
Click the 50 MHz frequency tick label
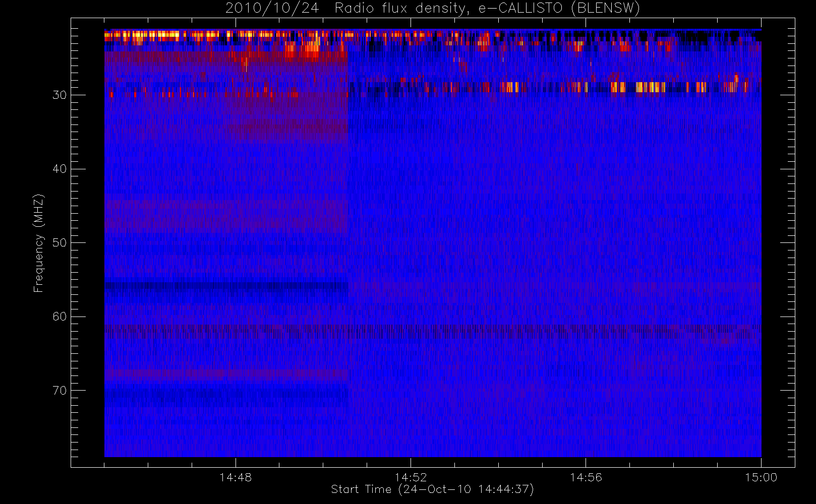(60, 242)
